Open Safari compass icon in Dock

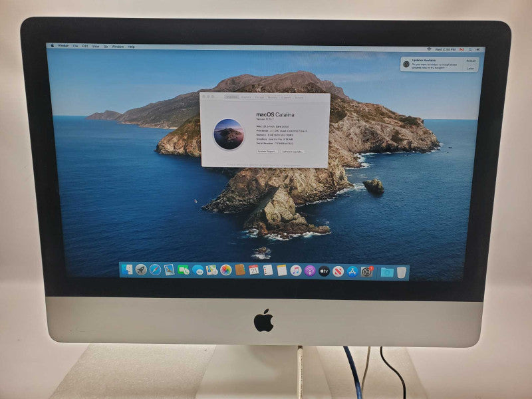click(x=156, y=270)
